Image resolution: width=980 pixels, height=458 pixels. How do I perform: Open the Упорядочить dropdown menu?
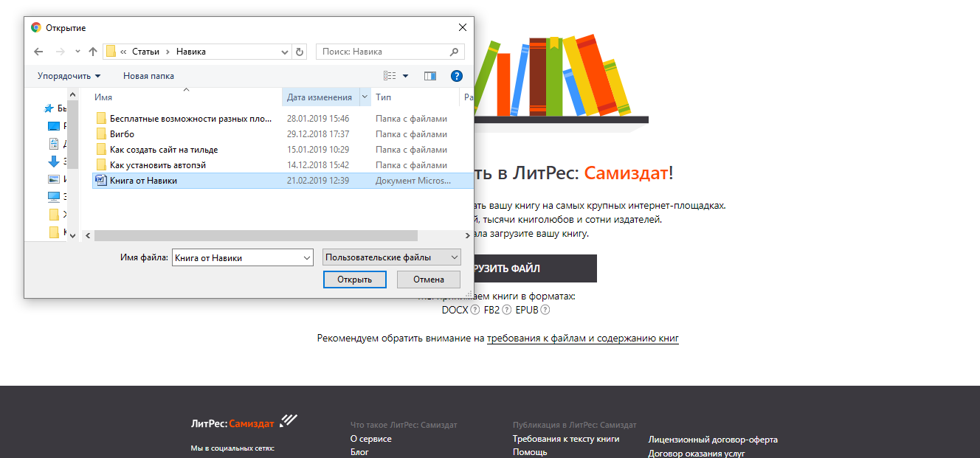click(69, 76)
